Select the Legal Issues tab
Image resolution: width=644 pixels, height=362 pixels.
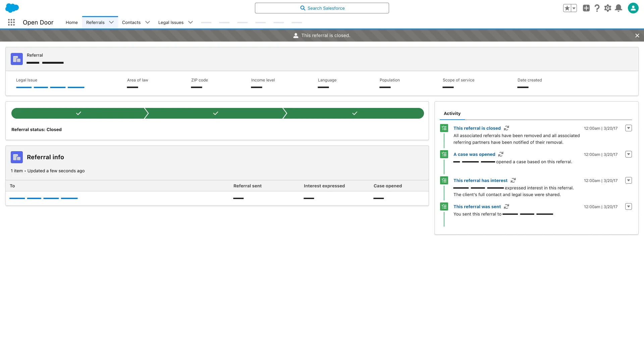click(171, 22)
